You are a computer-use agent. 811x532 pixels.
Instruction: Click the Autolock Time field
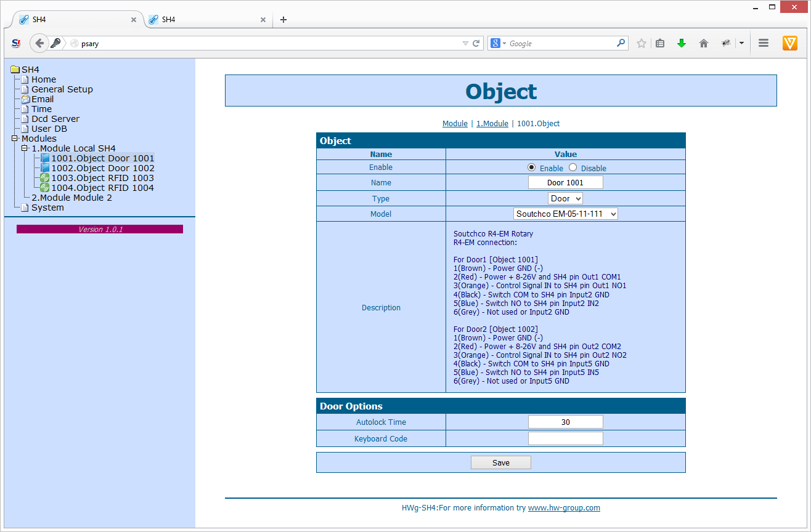tap(565, 422)
